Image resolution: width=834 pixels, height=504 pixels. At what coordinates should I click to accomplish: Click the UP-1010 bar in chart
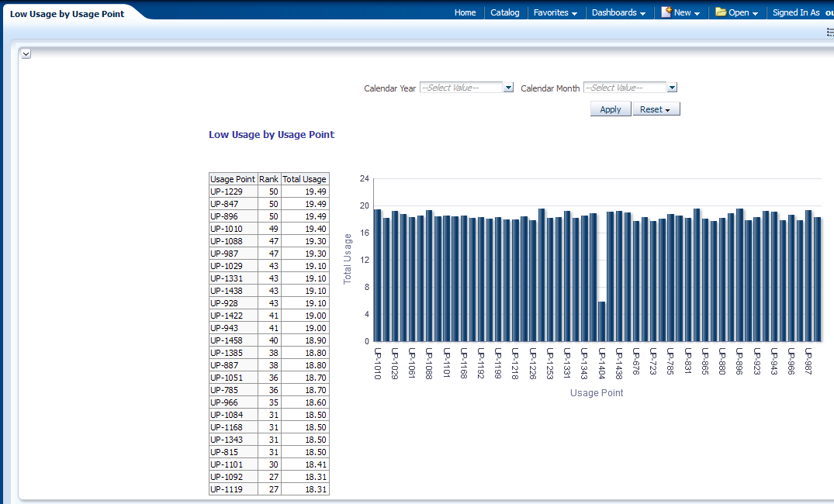pos(377,275)
